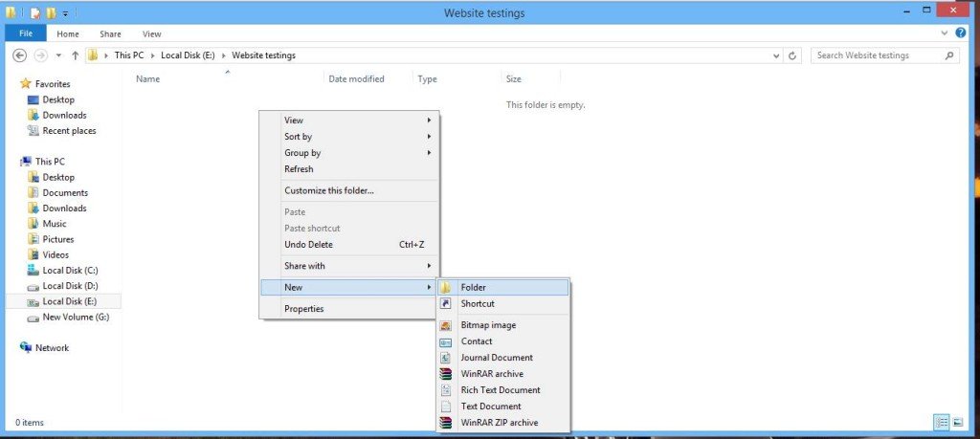Click the Refresh button next to address bar

click(792, 55)
